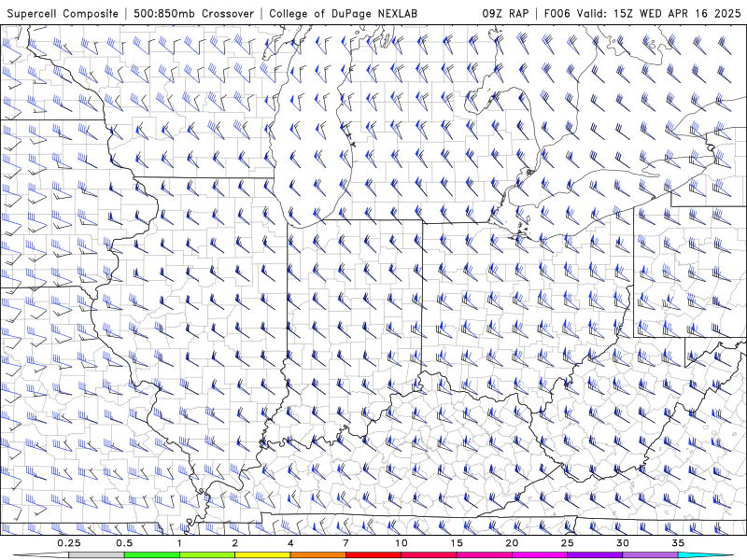The width and height of the screenshot is (747, 560).
Task: Click the "F006 Valid: 15Z WED APR 16 2025" text
Action: coord(642,13)
